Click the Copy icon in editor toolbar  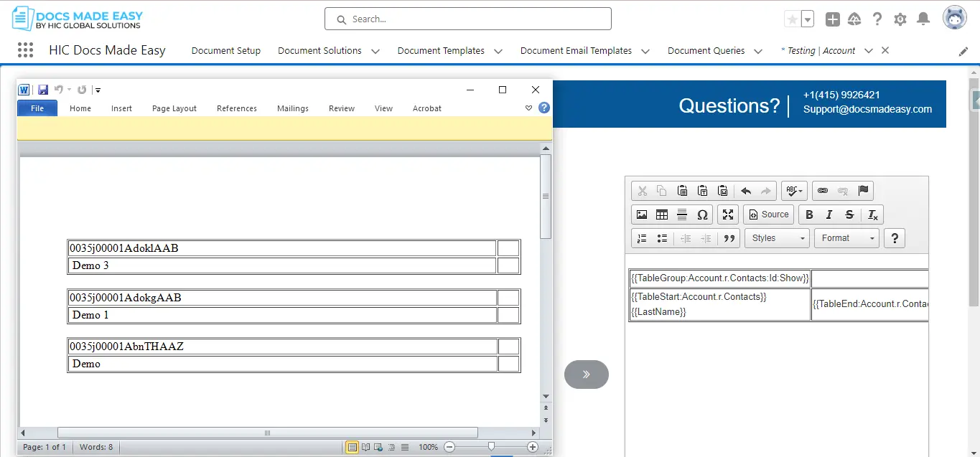tap(662, 191)
